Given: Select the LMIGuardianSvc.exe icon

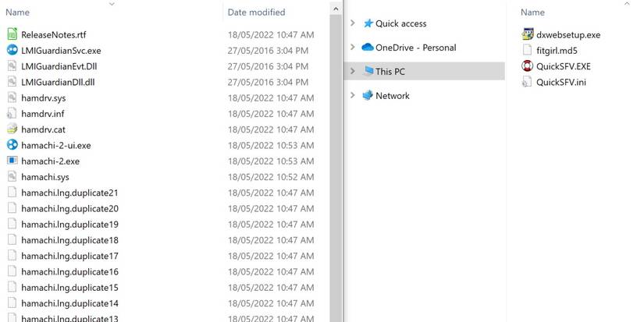Looking at the screenshot, I should 12,50.
